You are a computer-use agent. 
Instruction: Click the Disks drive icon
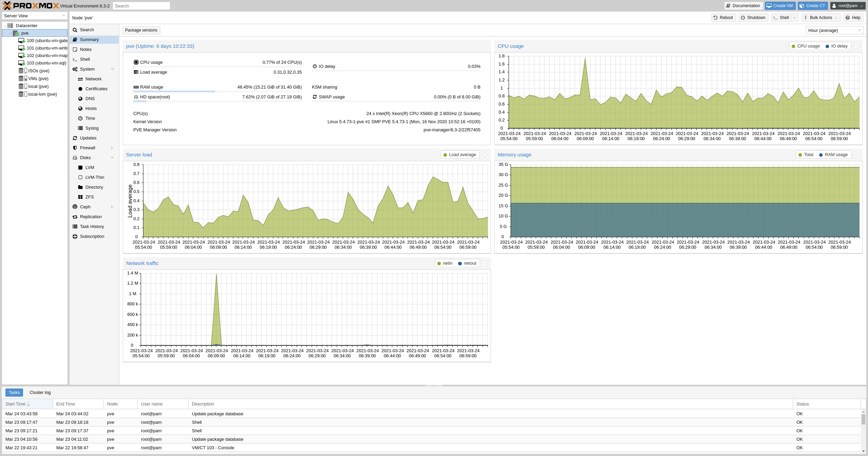point(75,158)
